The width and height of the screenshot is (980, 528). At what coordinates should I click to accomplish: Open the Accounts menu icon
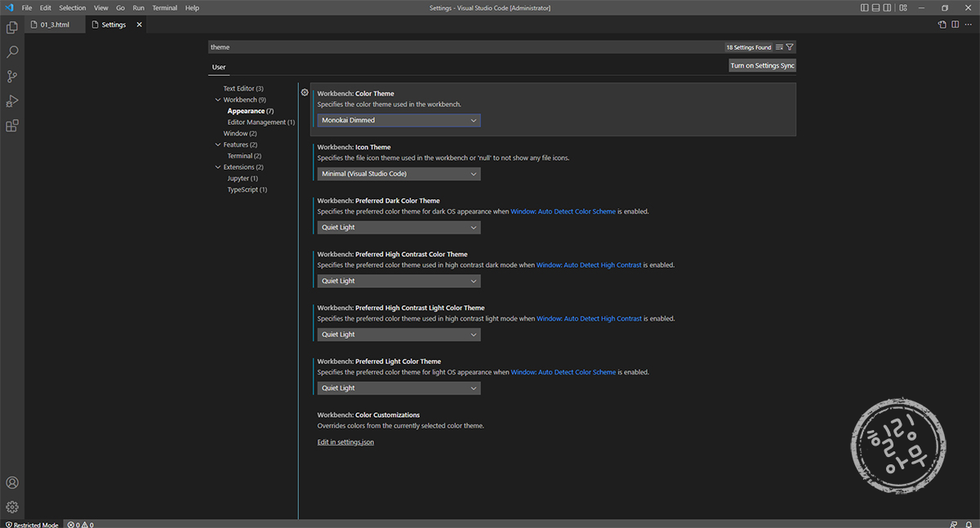(12, 483)
